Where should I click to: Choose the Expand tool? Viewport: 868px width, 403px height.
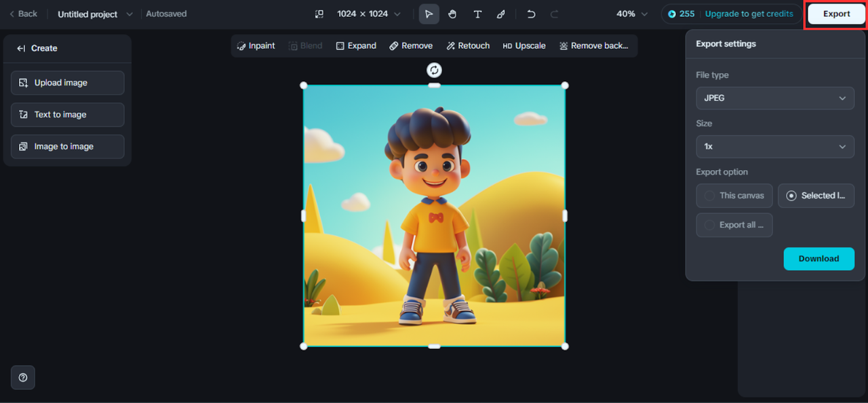click(x=356, y=45)
